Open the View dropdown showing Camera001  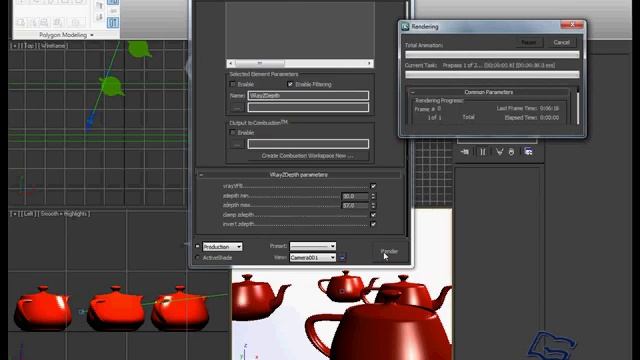coord(313,258)
